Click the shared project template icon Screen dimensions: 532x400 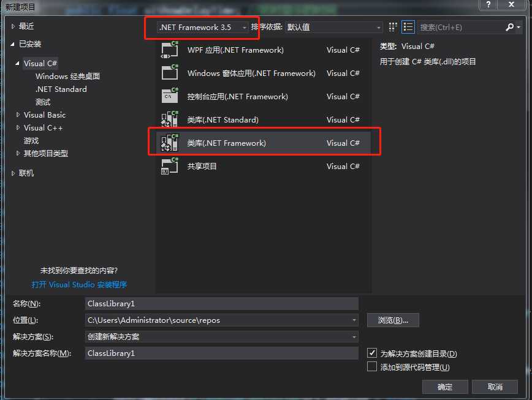pyautogui.click(x=169, y=166)
